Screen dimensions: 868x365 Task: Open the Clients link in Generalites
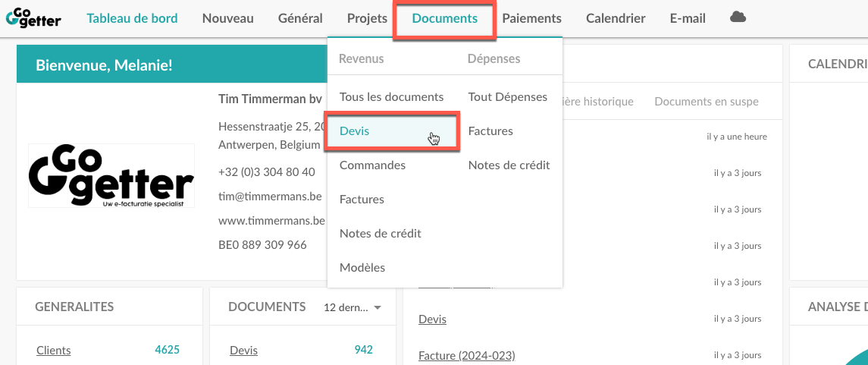[x=54, y=350]
